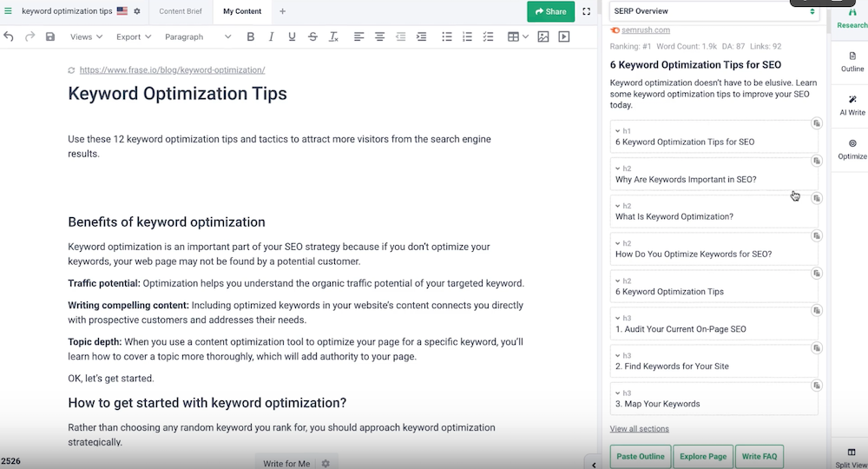Toggle bold formatting

point(251,36)
